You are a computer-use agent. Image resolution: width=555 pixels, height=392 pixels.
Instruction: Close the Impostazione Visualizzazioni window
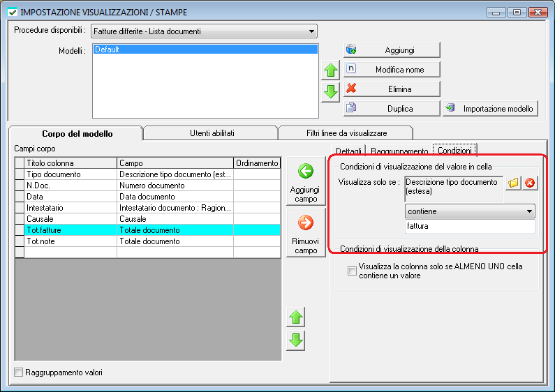coord(538,12)
